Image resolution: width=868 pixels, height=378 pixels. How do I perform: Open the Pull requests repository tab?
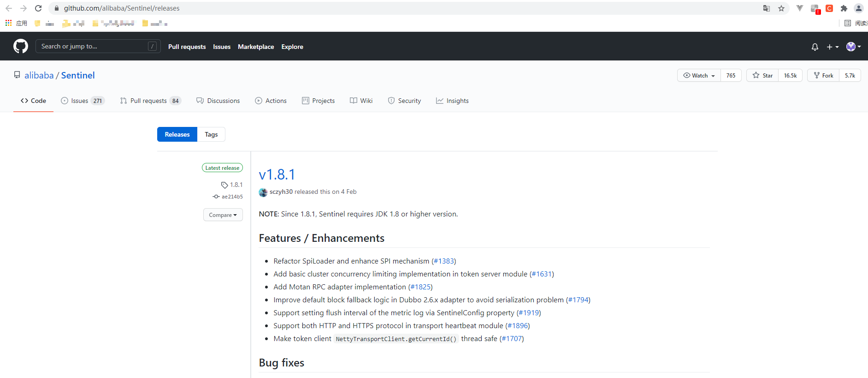pos(151,101)
